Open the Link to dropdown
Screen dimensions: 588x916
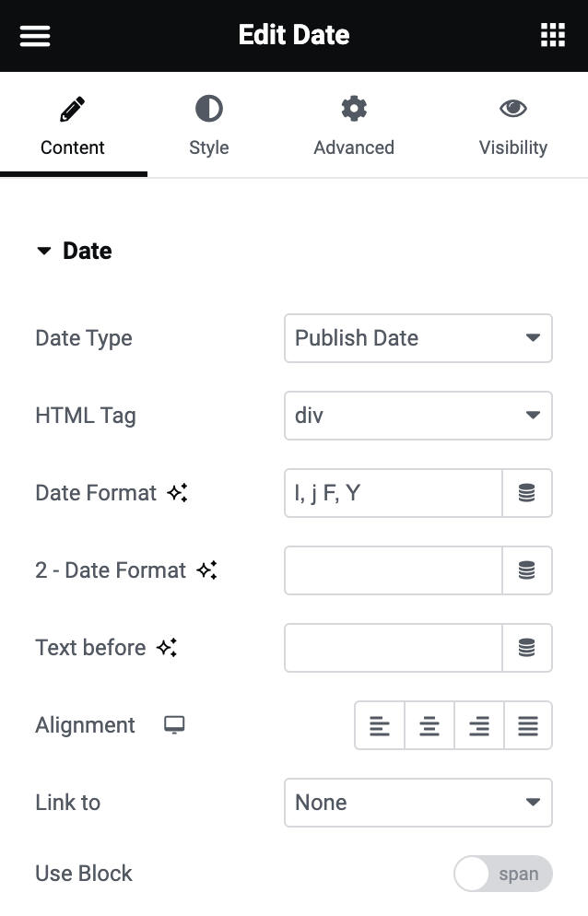pos(417,803)
